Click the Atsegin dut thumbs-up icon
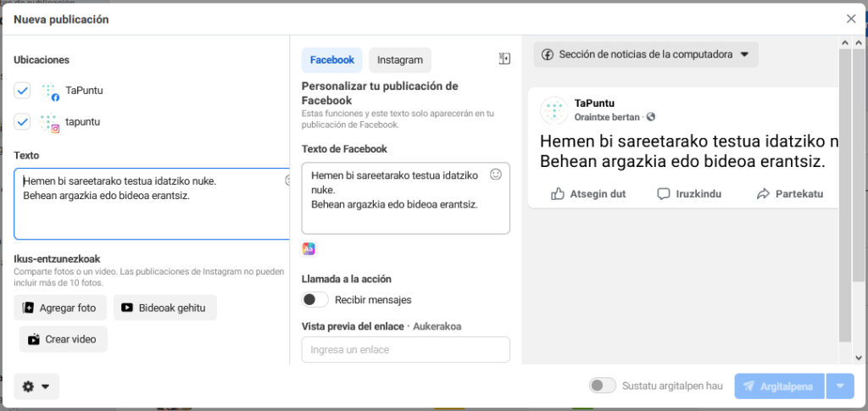Screen dimensions: 868x411 [x=558, y=193]
